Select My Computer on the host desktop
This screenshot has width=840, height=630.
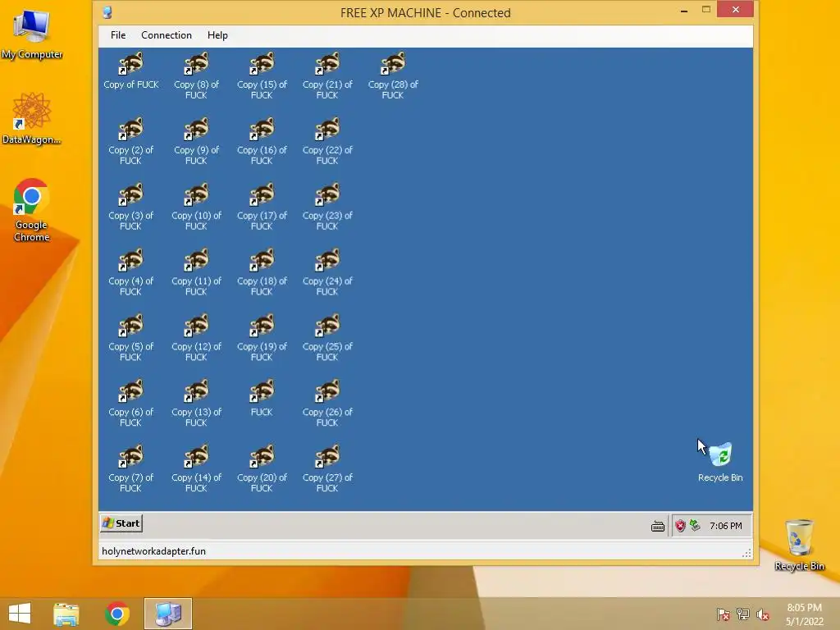click(32, 34)
